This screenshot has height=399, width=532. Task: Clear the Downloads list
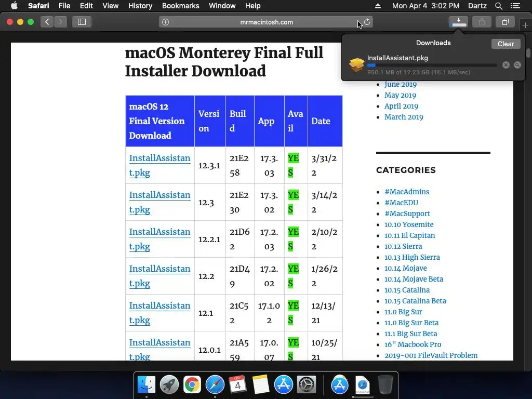pyautogui.click(x=506, y=44)
